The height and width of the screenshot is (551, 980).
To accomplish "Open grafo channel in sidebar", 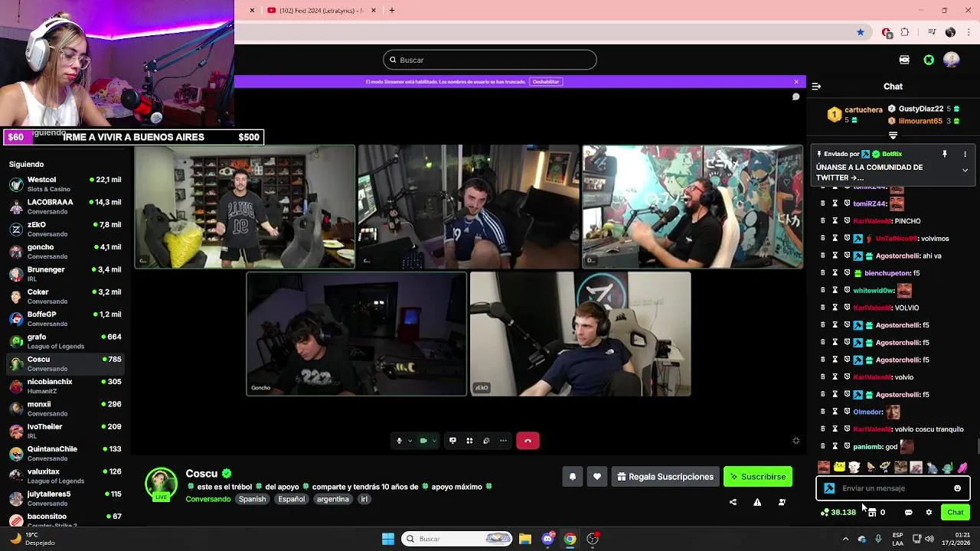I will click(66, 341).
